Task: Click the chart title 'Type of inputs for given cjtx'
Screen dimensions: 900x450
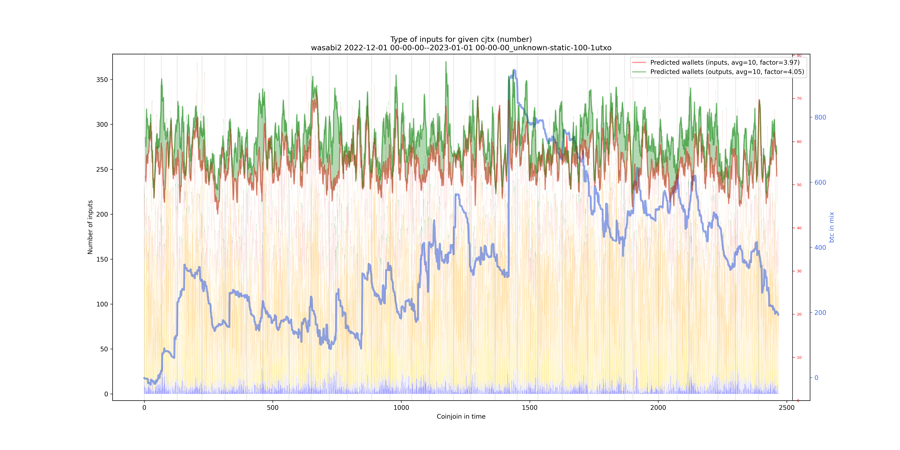Action: (461, 39)
